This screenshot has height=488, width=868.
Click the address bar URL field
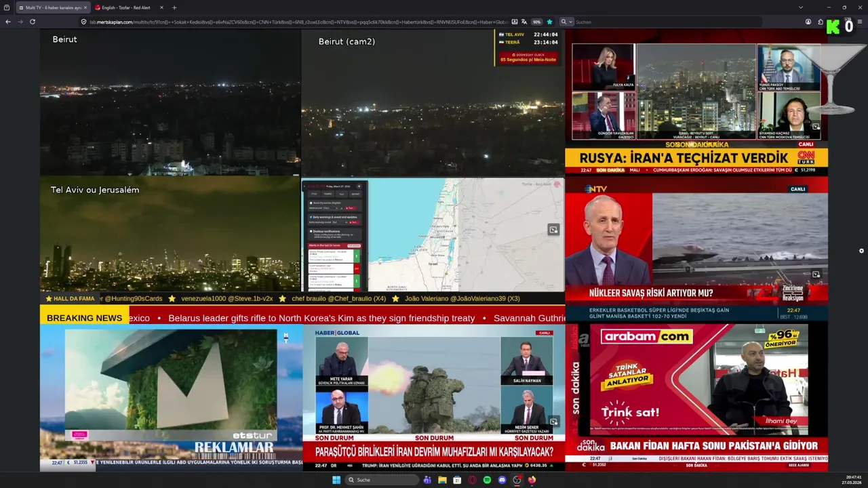pos(298,22)
